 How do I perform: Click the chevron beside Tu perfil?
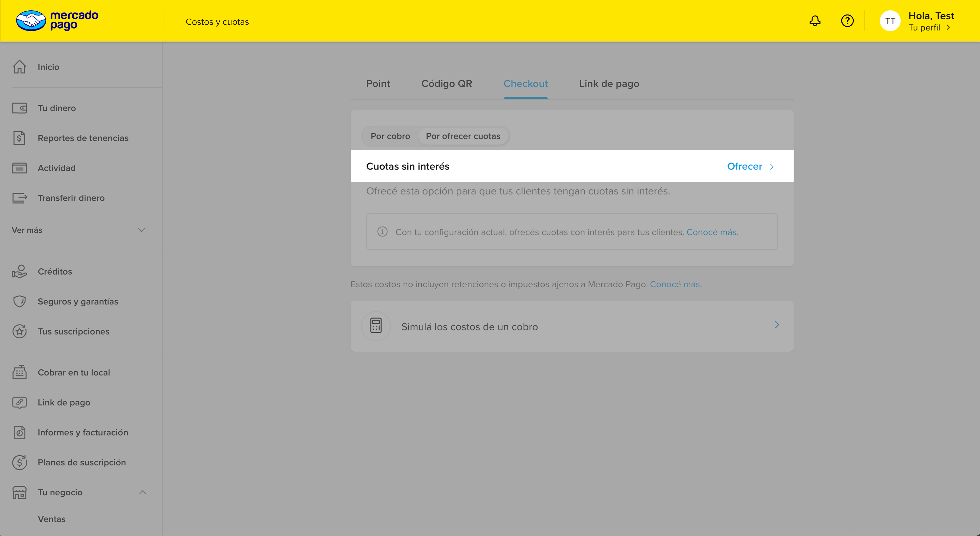948,27
